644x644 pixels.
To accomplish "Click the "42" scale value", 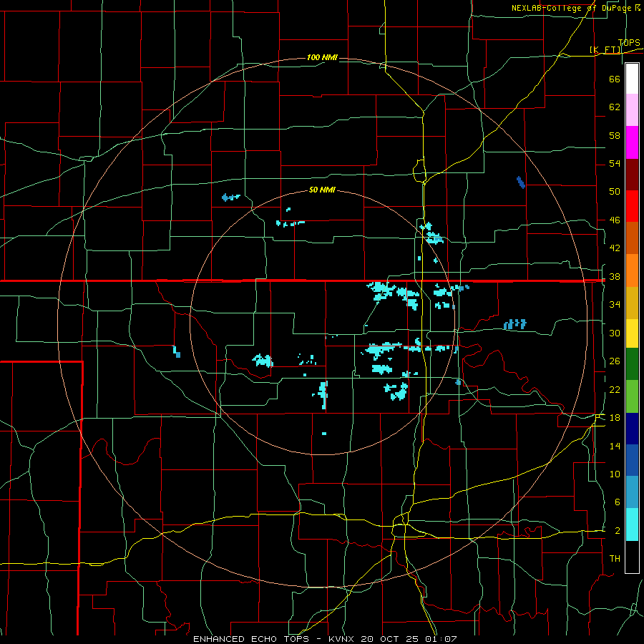I will [615, 248].
